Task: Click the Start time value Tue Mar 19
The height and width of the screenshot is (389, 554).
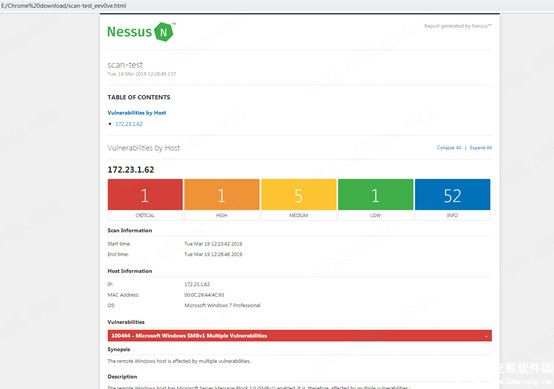Action: (213, 244)
